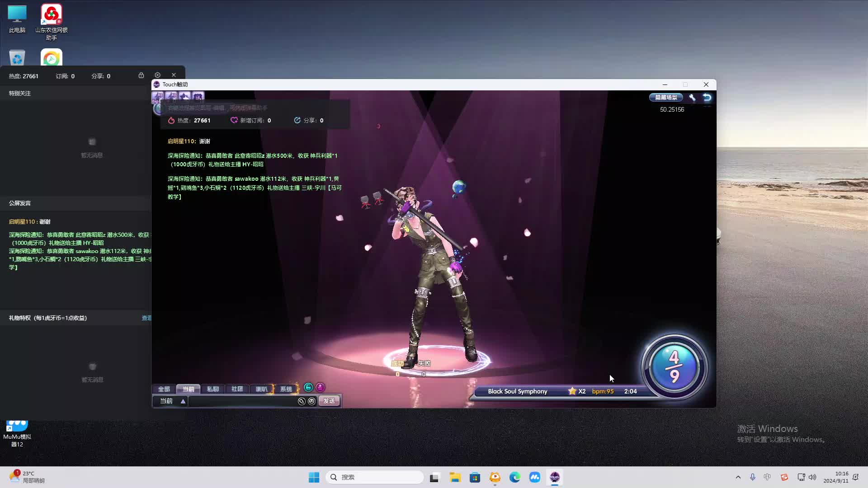Click the blue return arrow icon

tap(707, 97)
